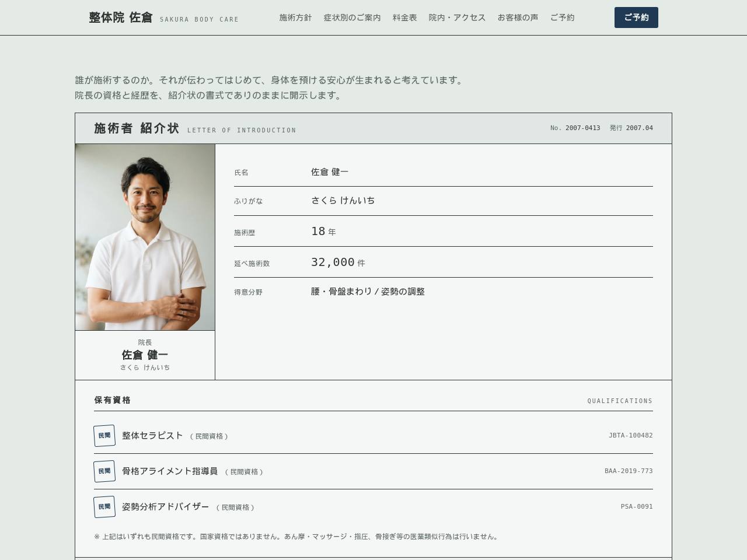Screen dimensions: 747x560
Task: Click the 民間 stamp icon beside 骨格アライメント指導員
Action: [104, 471]
